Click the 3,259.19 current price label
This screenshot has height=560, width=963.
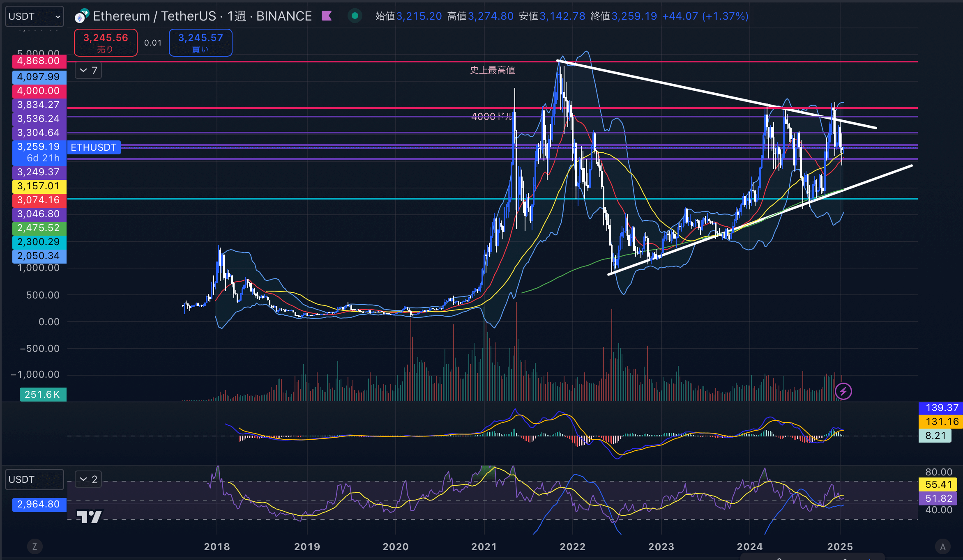click(x=39, y=147)
